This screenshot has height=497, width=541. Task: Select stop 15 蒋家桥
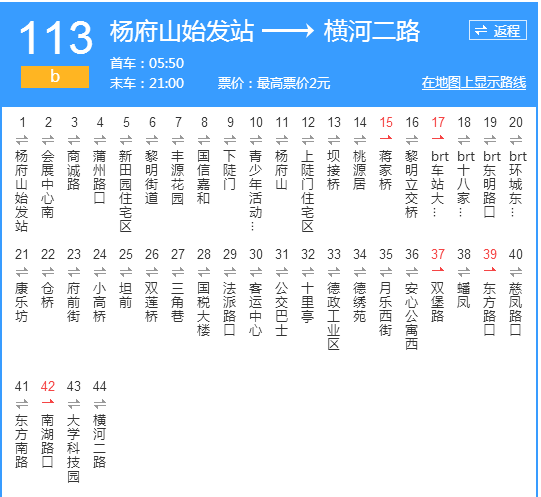tap(386, 170)
